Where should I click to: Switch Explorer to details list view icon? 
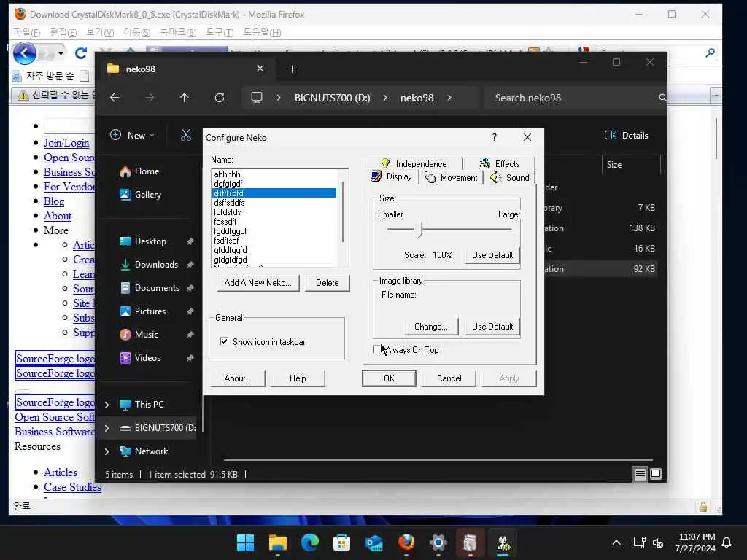[x=640, y=474]
